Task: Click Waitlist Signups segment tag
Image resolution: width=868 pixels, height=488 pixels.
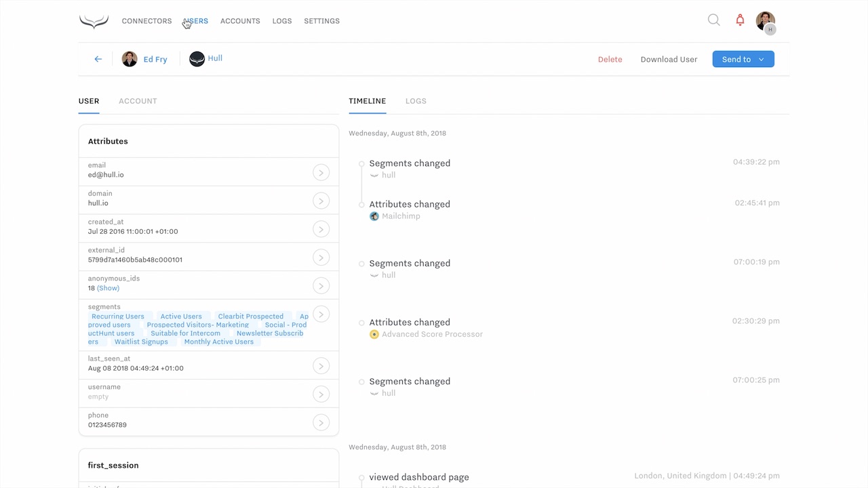Action: click(141, 342)
